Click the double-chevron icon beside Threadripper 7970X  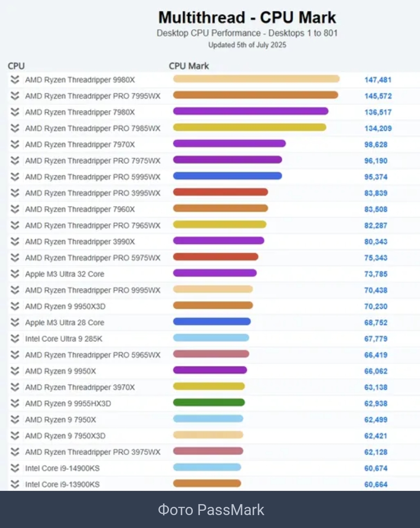pyautogui.click(x=15, y=144)
